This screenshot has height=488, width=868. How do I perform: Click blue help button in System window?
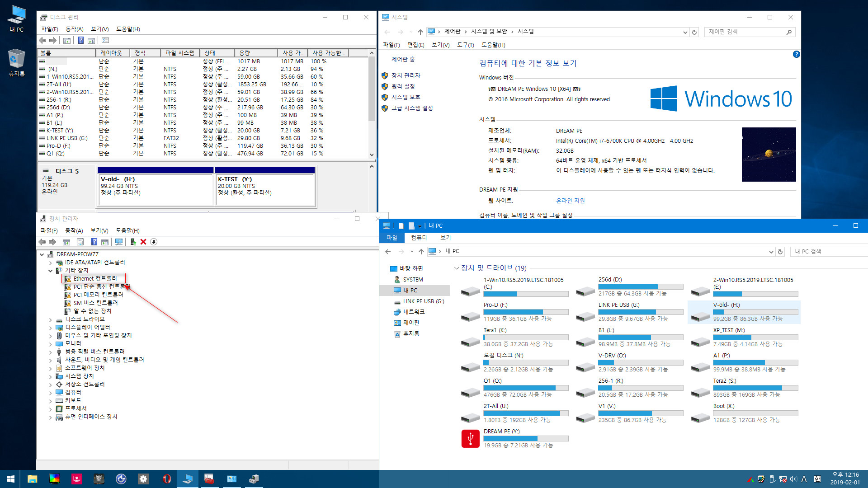[x=796, y=54]
